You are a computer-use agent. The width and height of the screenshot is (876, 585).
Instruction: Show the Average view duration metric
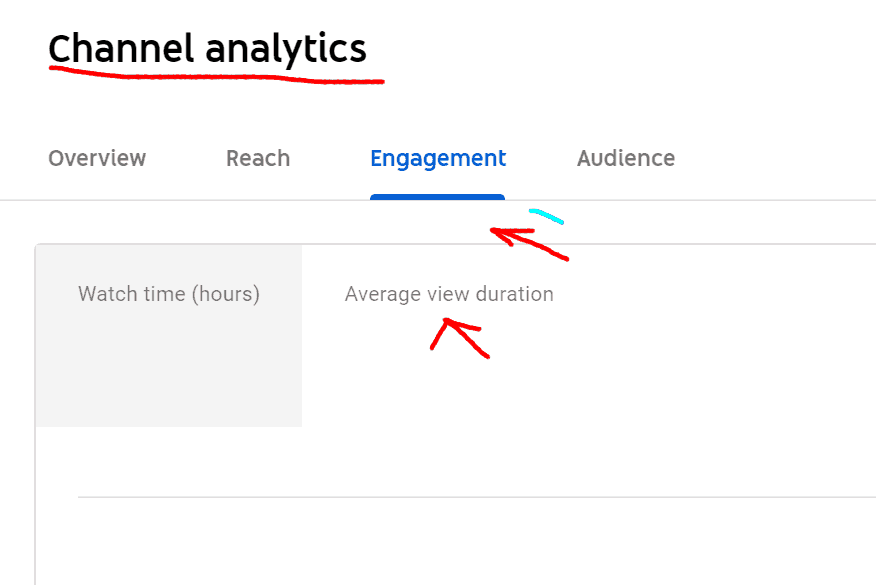point(449,294)
